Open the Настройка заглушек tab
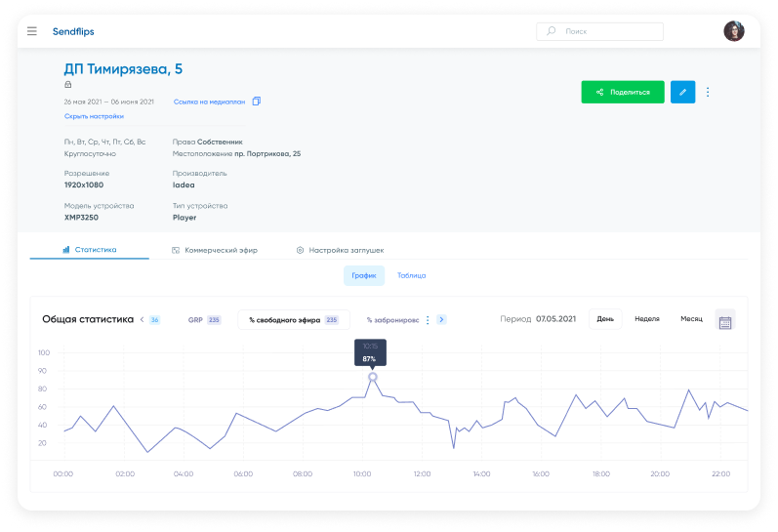778x532 pixels. 340,250
